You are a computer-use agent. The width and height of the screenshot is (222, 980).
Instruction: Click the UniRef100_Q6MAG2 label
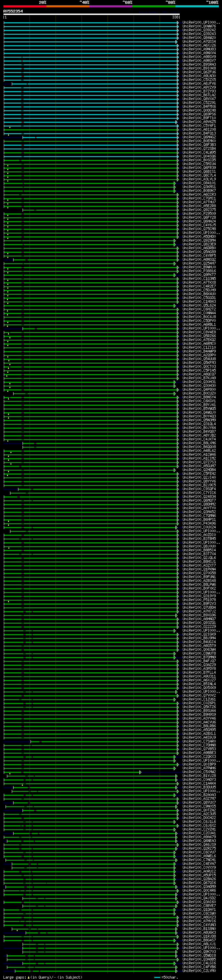click(x=199, y=137)
